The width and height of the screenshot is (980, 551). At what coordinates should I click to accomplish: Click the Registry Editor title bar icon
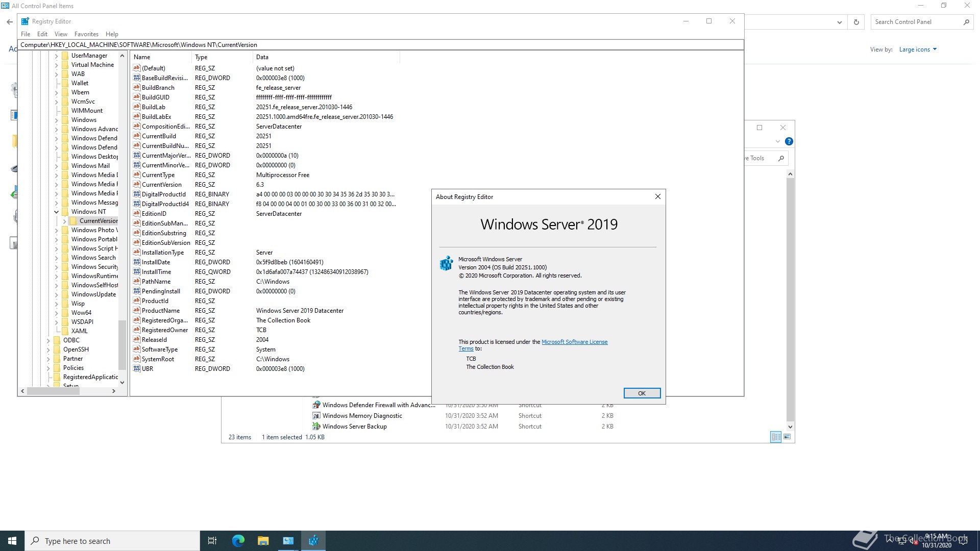coord(25,21)
